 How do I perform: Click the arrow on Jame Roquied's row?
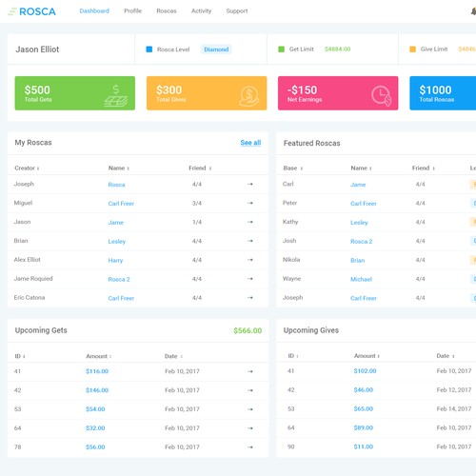(x=250, y=279)
